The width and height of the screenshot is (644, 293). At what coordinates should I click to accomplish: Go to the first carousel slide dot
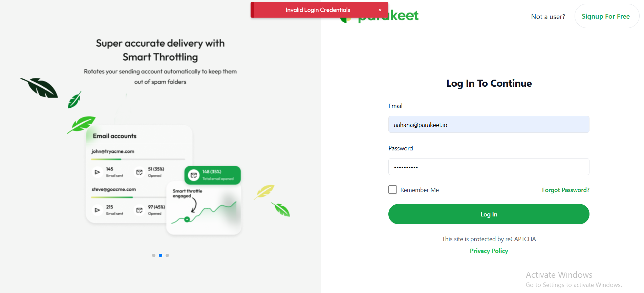pos(154,255)
